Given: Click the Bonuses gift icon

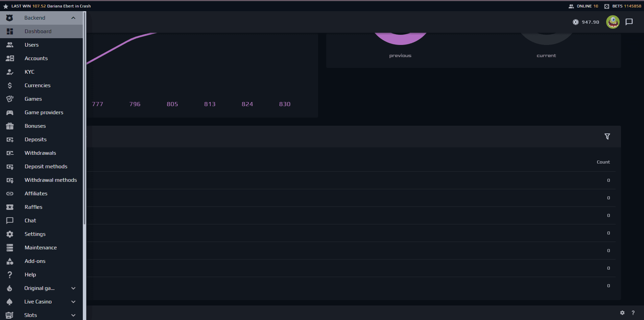Looking at the screenshot, I should [10, 126].
